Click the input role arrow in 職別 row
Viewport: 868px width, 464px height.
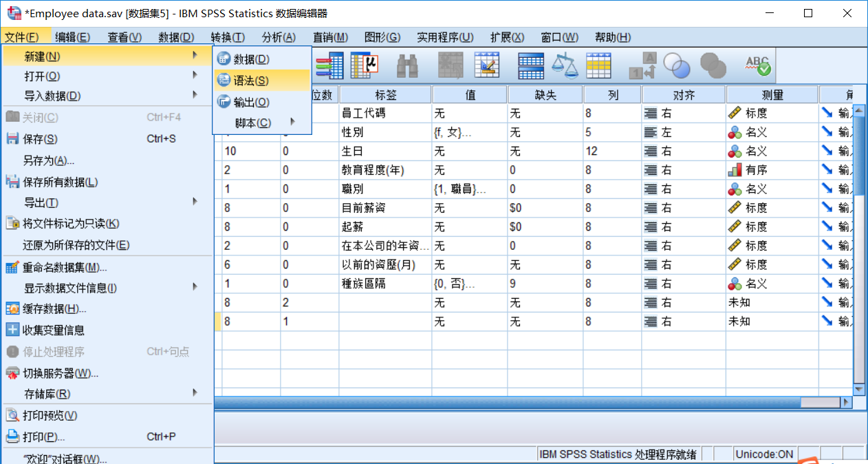(x=827, y=189)
